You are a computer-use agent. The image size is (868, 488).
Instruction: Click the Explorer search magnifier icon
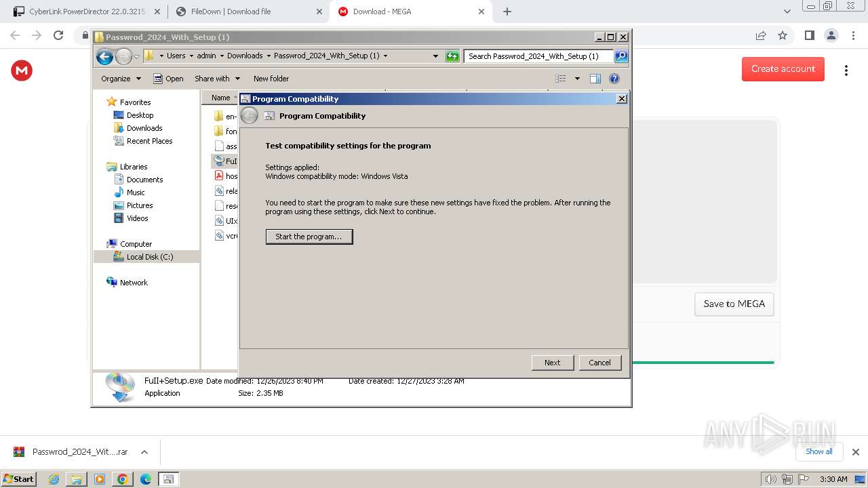coord(620,56)
